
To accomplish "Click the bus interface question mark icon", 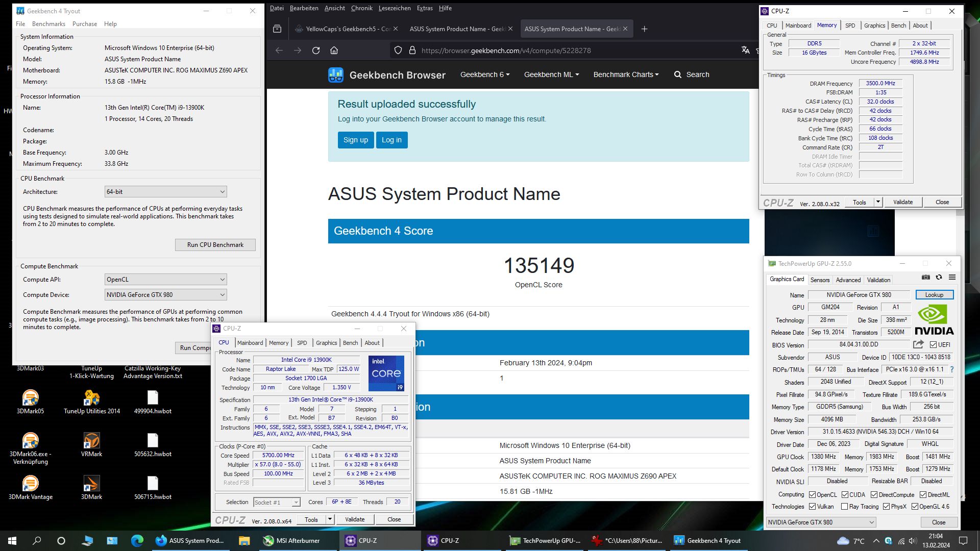I will coord(951,369).
